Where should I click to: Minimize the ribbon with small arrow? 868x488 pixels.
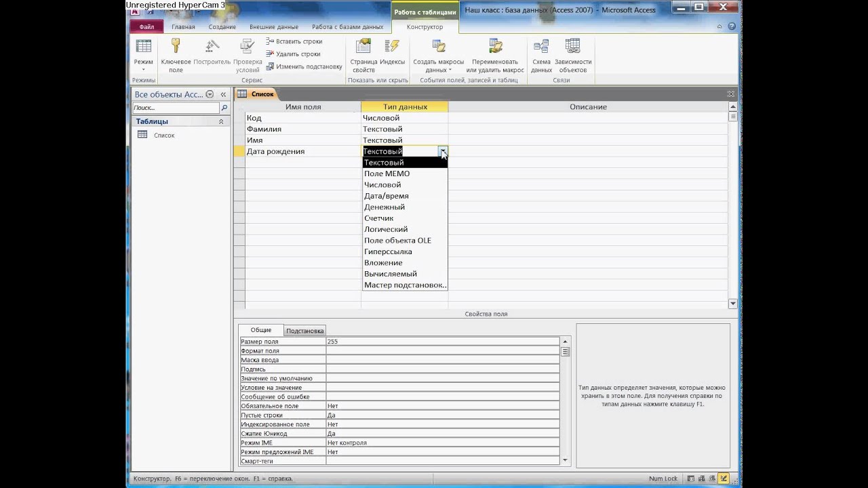point(719,26)
